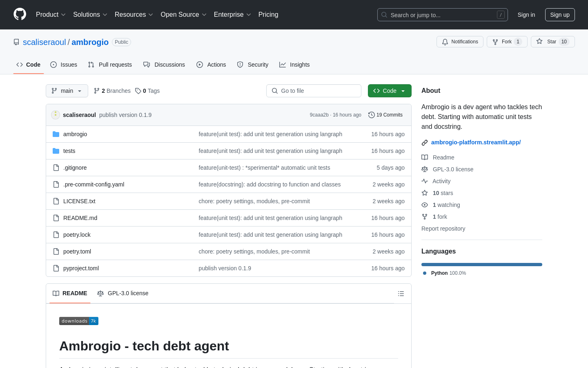Click the README.md file icon
This screenshot has width=588, height=368.
click(56, 218)
